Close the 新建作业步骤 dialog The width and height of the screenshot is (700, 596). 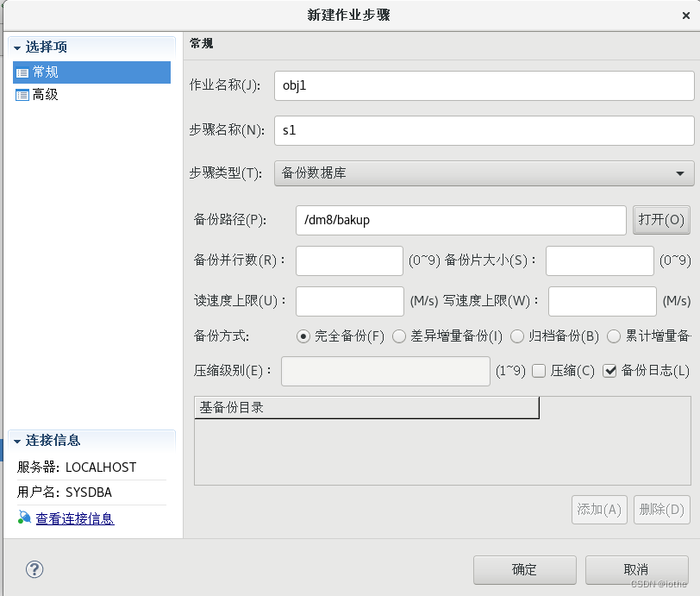[686, 16]
